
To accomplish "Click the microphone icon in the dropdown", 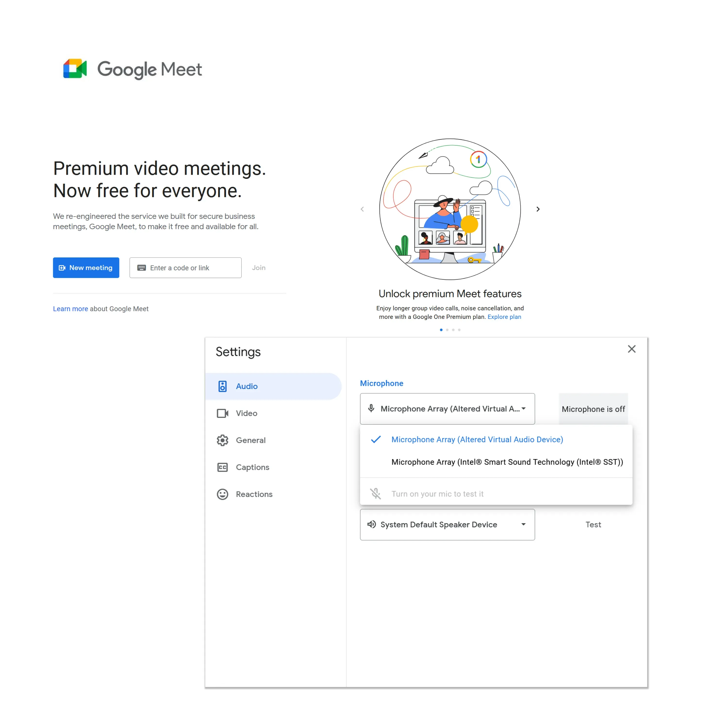I will (x=371, y=408).
